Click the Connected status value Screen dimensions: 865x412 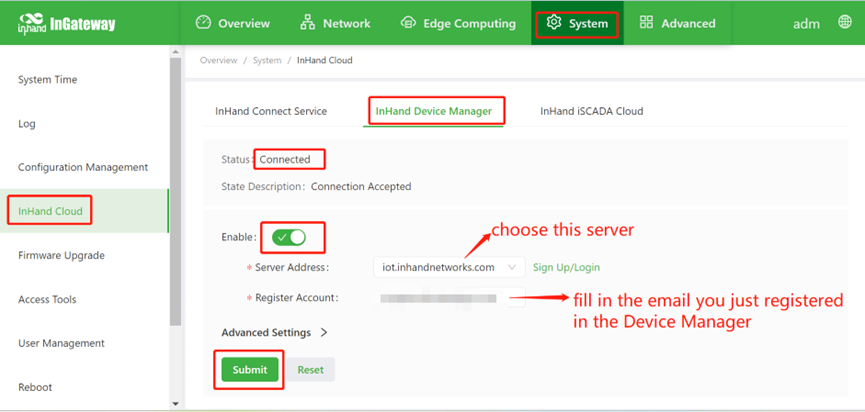tap(285, 159)
